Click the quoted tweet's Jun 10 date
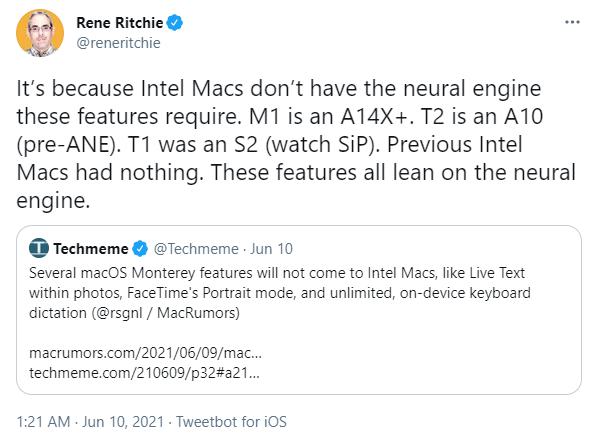This screenshot has width=593, height=439. pos(271,249)
